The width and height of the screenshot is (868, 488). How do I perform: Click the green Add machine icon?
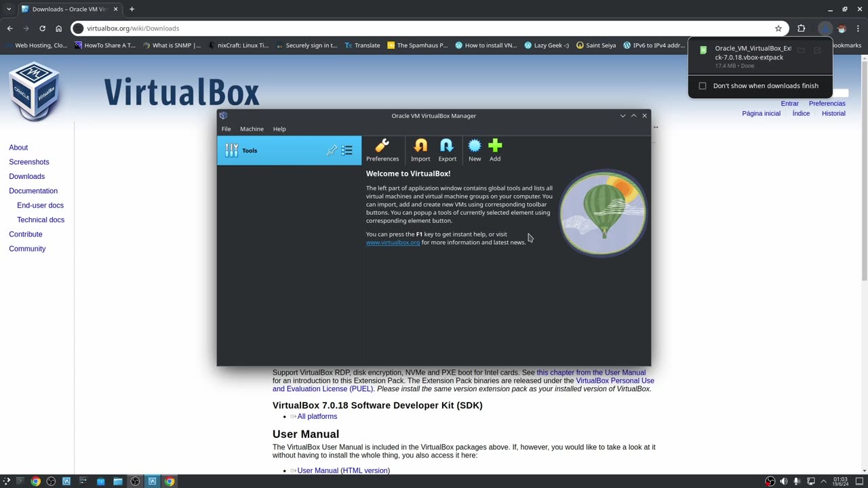pos(495,150)
